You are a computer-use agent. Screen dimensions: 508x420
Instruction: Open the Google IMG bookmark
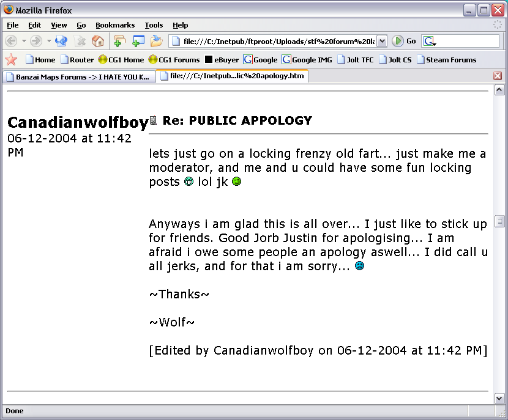[307, 59]
